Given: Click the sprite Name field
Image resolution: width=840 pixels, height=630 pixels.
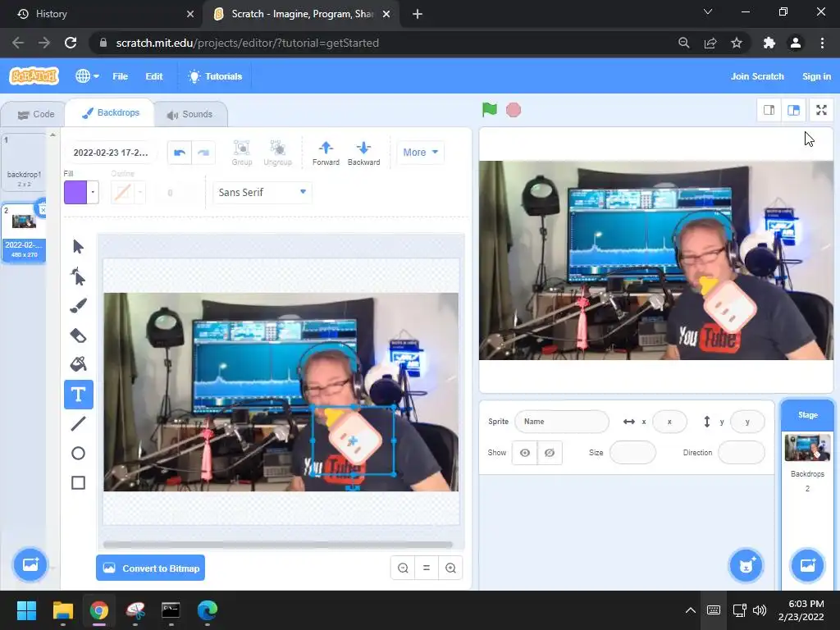Looking at the screenshot, I should pos(561,422).
